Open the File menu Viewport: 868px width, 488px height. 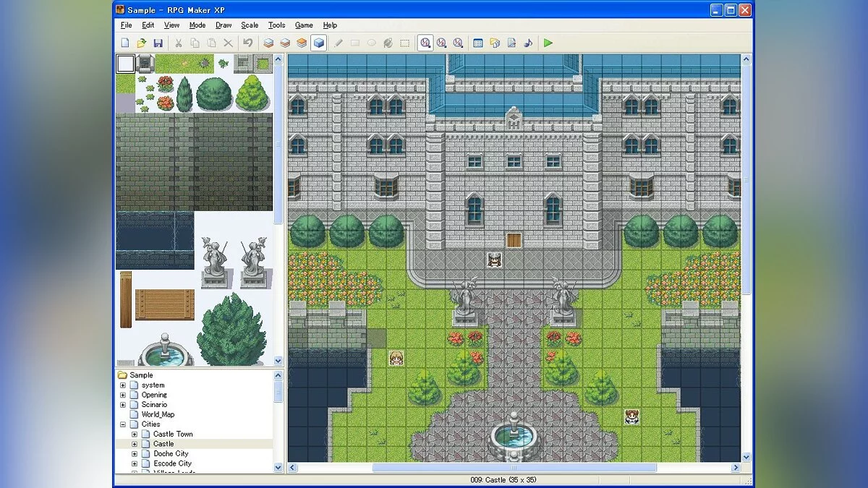[126, 25]
